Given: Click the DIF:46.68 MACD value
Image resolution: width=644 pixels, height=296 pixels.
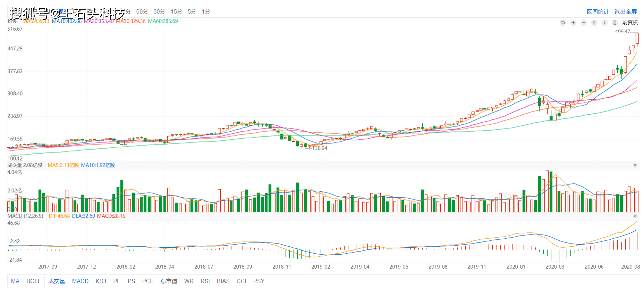Looking at the screenshot, I should pyautogui.click(x=59, y=216).
